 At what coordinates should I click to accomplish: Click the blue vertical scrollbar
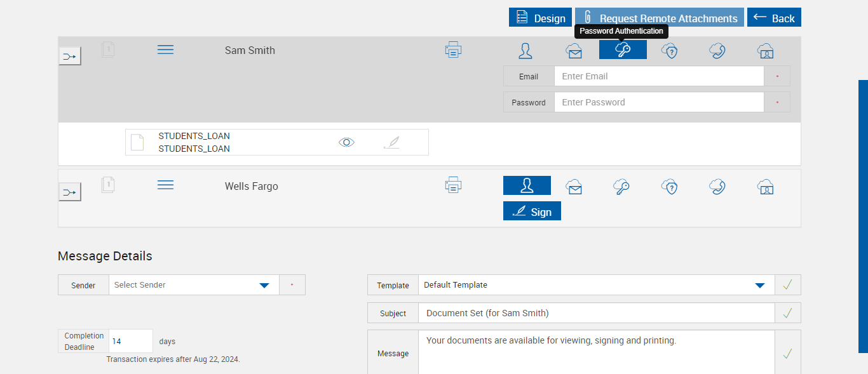863,216
